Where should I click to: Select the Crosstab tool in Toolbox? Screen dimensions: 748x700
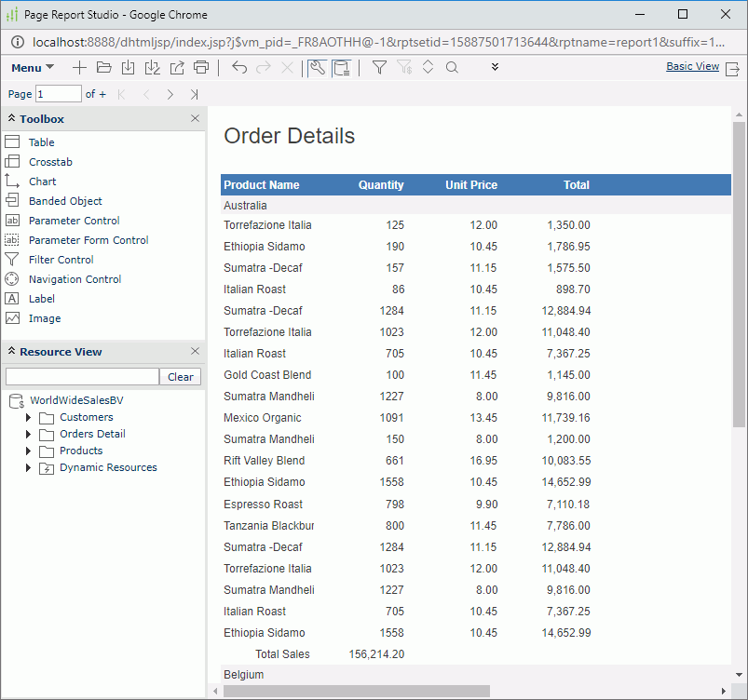tap(50, 162)
